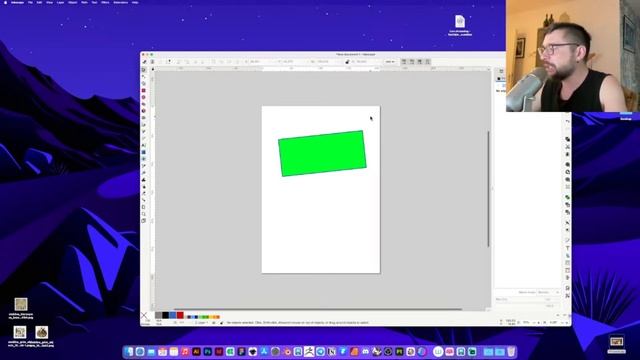Screen dimensions: 640x360
Task: Toggle width/height lock ratio
Action: [347, 62]
